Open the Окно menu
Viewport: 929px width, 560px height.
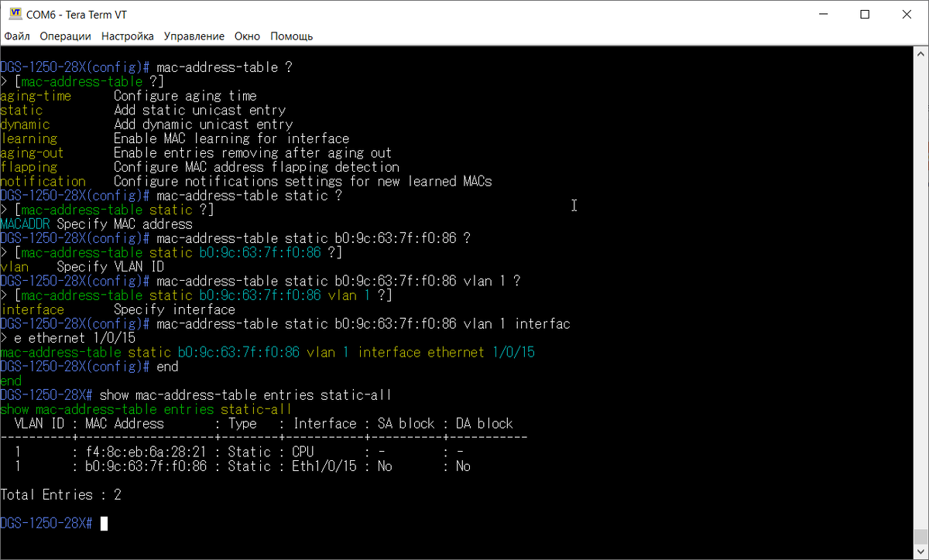point(247,36)
